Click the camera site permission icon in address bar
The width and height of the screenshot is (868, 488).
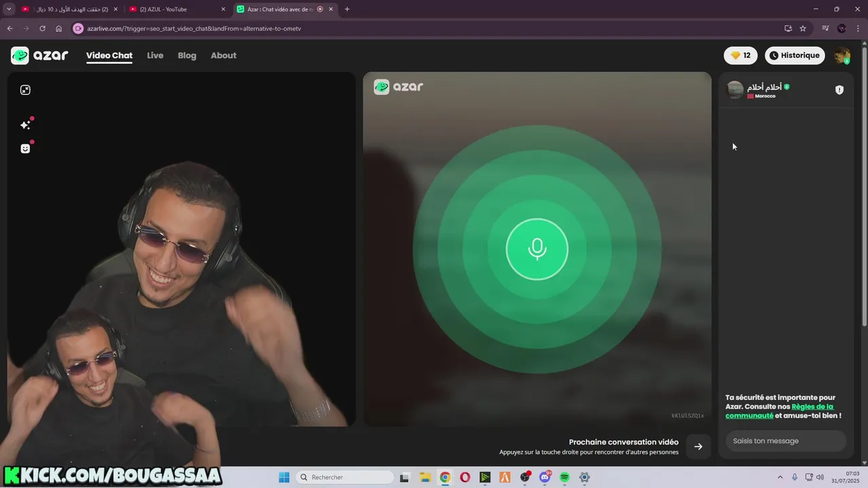[x=78, y=28]
